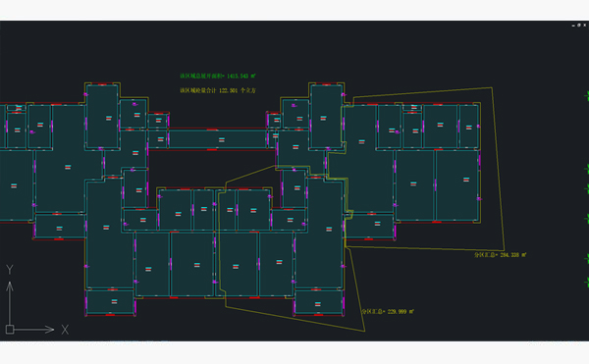
Task: Select the yellow 122.501 个立方 text line
Action: (x=218, y=90)
